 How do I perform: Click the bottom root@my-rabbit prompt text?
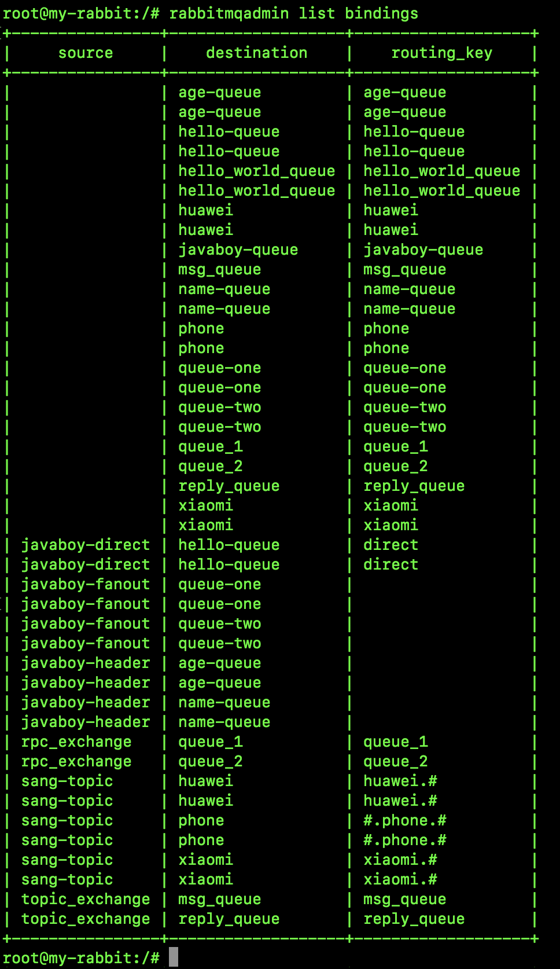pyautogui.click(x=81, y=957)
